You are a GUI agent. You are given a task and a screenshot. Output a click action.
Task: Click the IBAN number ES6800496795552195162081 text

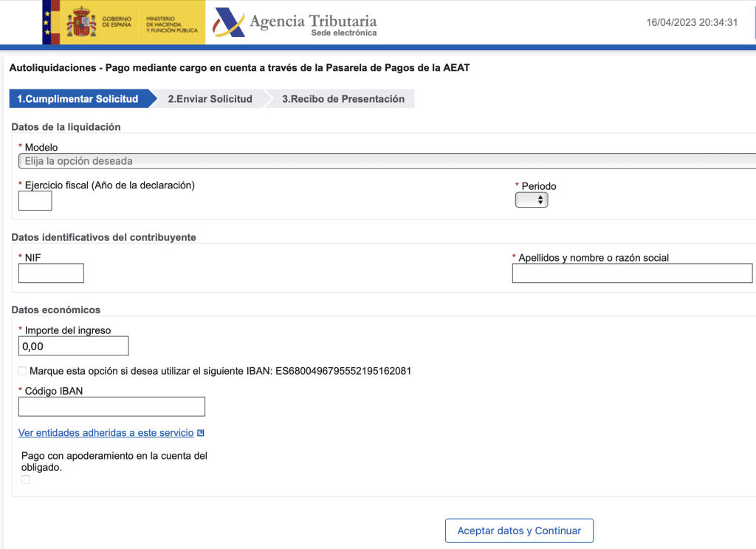[x=343, y=371]
